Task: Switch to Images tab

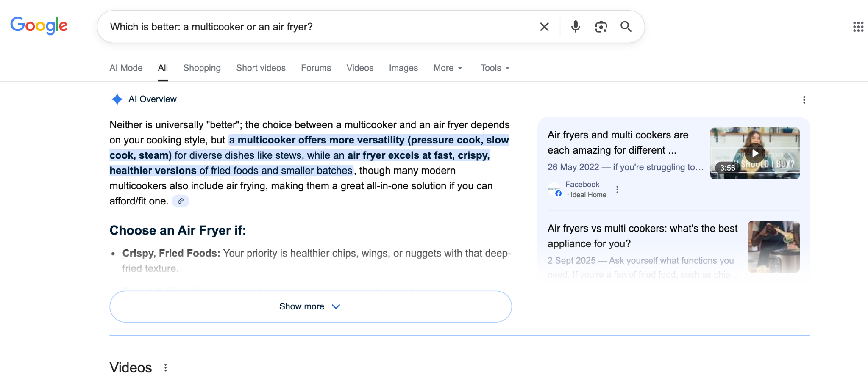Action: tap(403, 68)
